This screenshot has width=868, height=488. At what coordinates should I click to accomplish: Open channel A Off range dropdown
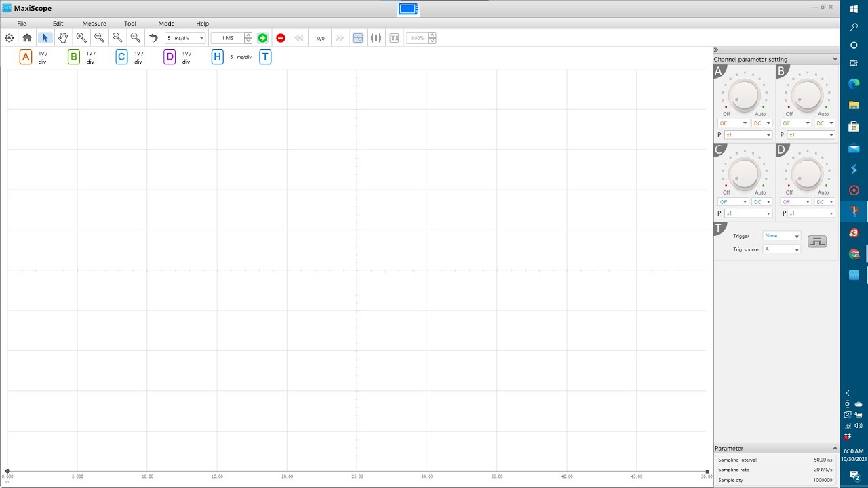click(x=733, y=123)
